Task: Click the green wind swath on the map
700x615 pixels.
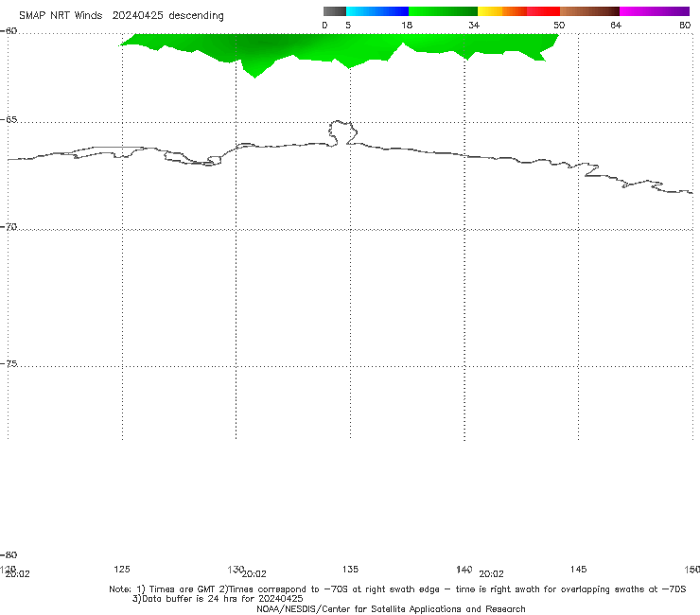Action: click(x=340, y=47)
